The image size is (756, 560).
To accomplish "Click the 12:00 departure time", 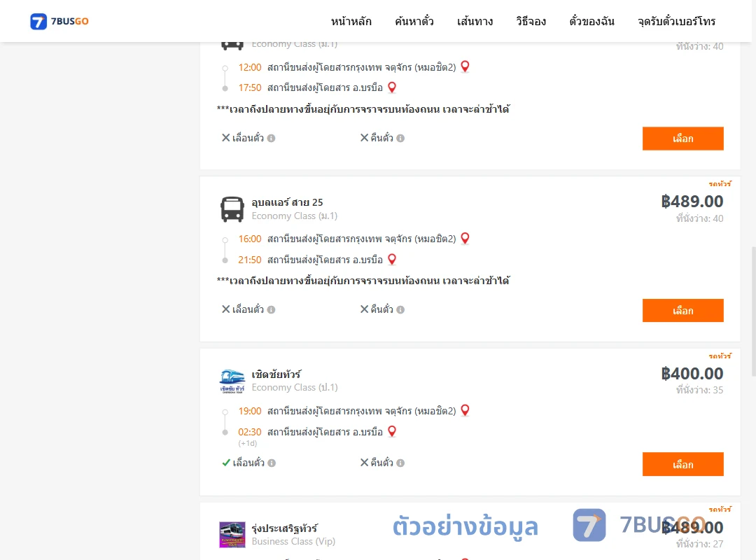I will tap(250, 67).
